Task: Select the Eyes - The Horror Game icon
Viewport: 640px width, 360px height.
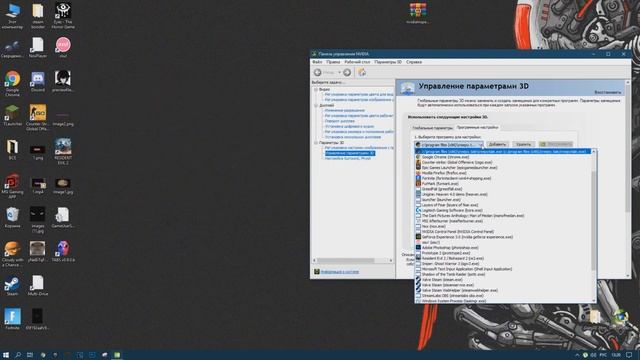Action: [x=63, y=16]
